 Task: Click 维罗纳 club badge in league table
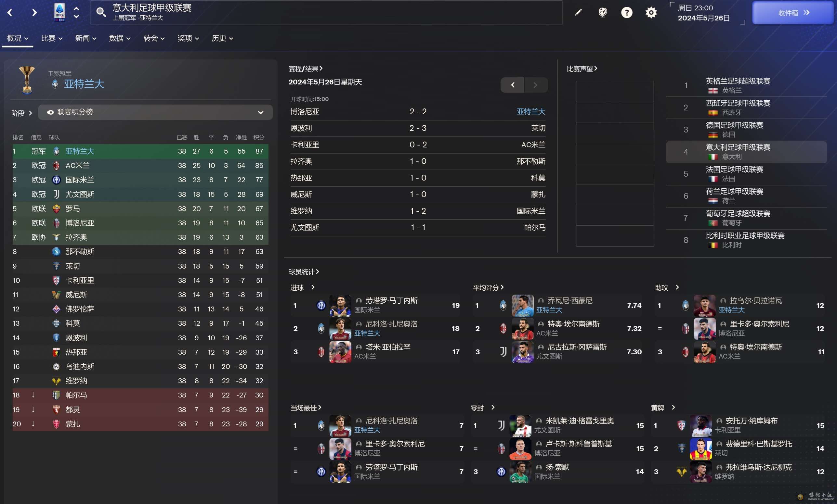click(x=56, y=381)
